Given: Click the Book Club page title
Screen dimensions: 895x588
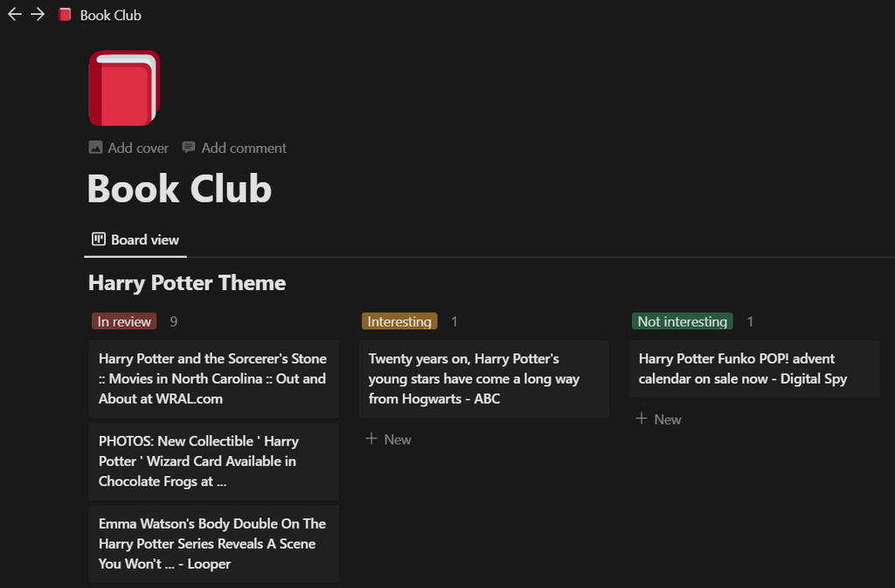Looking at the screenshot, I should click(x=179, y=189).
